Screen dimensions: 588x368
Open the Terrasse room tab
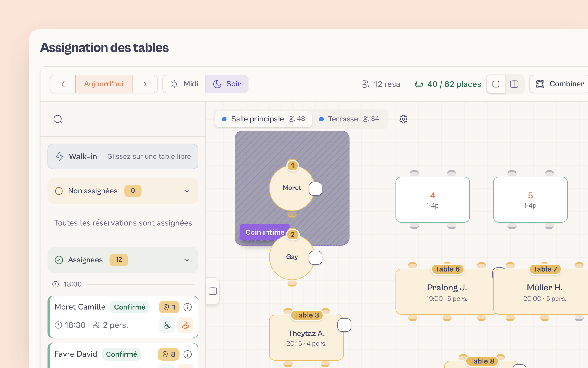click(x=349, y=119)
